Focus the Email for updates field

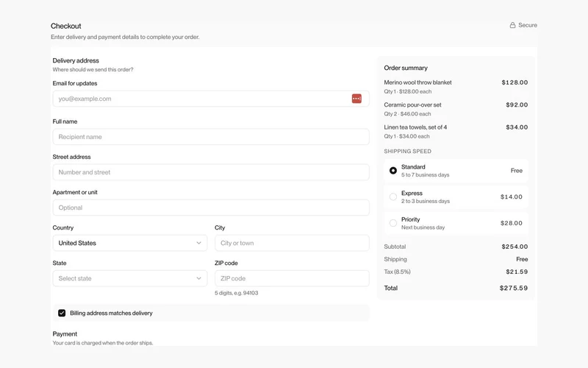(211, 99)
